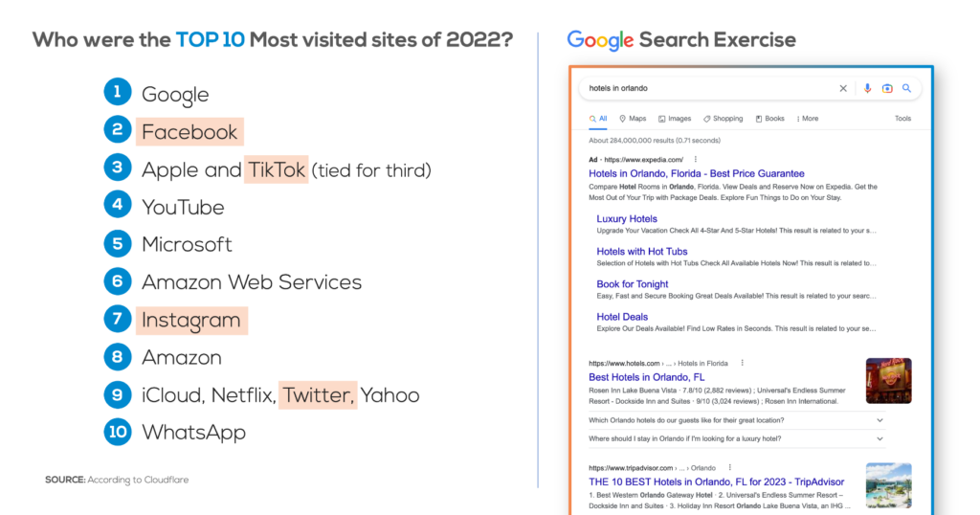Open 'Hotels in Orlando, Florida - Best Price Guarantee' link
Viewport: 980px width, 515px height.
click(x=697, y=174)
